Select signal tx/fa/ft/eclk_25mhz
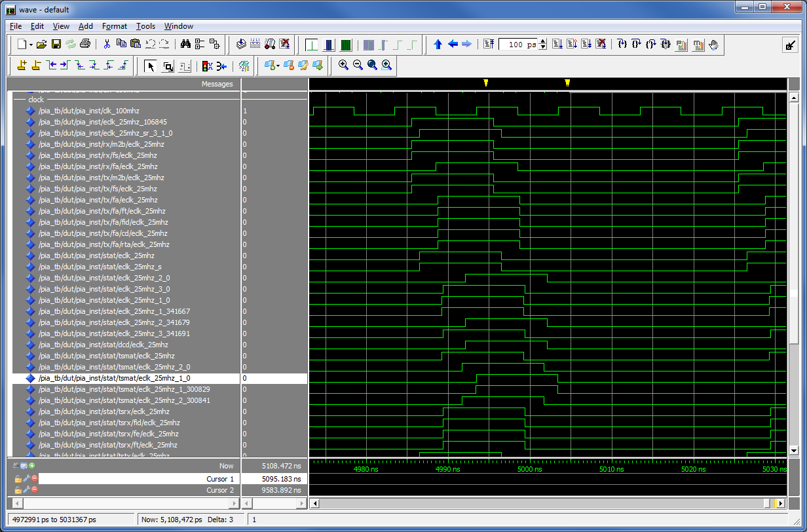Image resolution: width=807 pixels, height=532 pixels. 102,211
